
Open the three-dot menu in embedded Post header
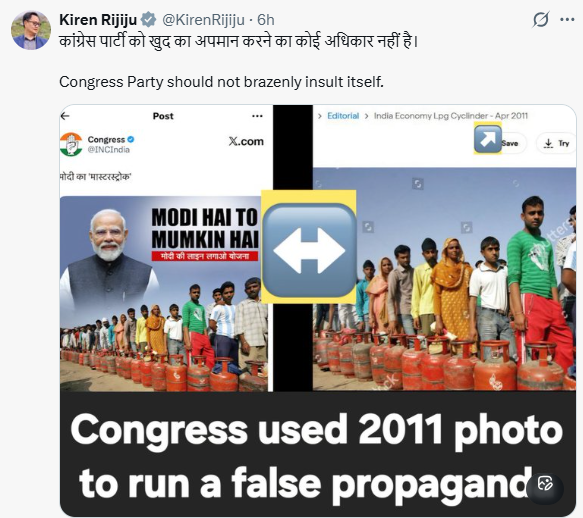[x=257, y=116]
